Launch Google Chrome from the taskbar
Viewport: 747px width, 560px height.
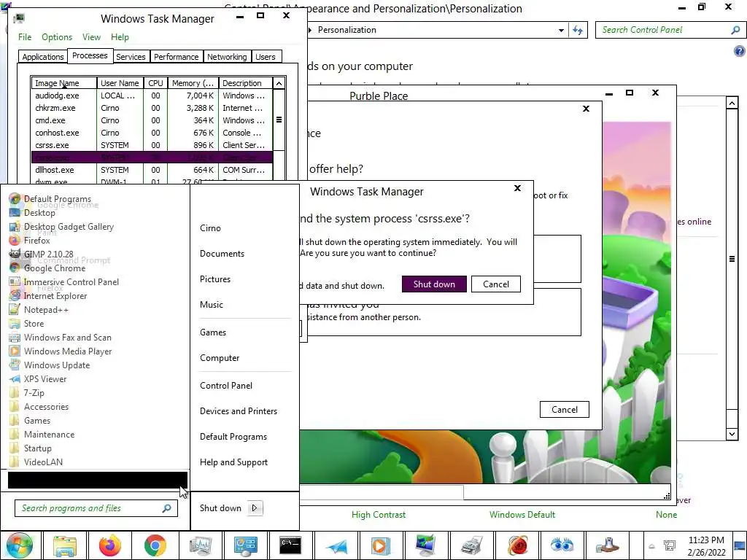155,545
